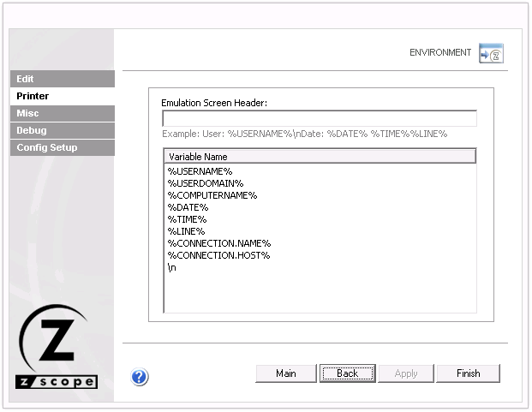This screenshot has width=532, height=412.
Task: Choose %COMPUTERNAME% from the list
Action: (212, 195)
